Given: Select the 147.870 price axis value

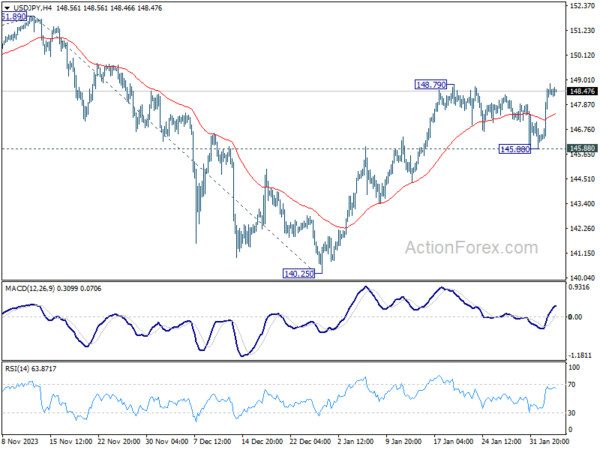Looking at the screenshot, I should coord(582,104).
